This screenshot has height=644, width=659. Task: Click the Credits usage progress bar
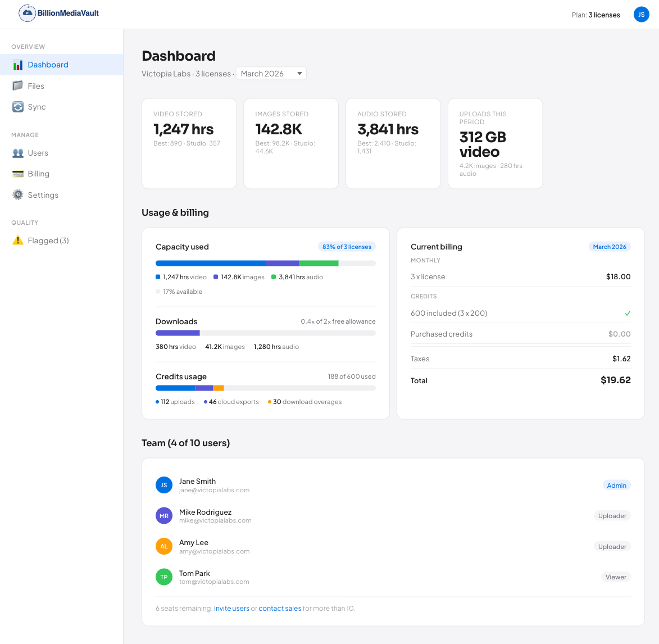click(x=265, y=388)
